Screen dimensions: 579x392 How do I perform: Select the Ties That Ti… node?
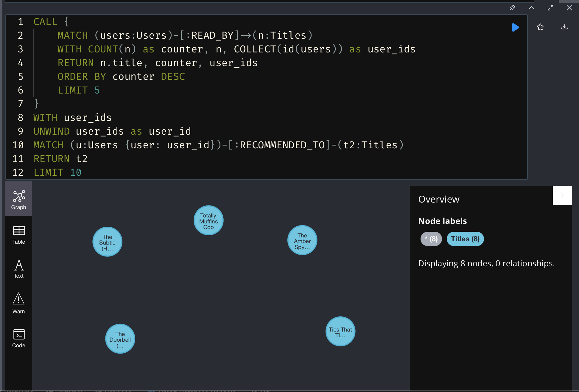[340, 332]
